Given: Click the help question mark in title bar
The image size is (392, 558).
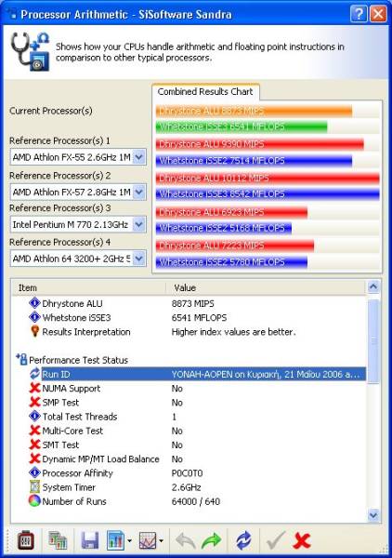Looking at the screenshot, I should (x=359, y=14).
